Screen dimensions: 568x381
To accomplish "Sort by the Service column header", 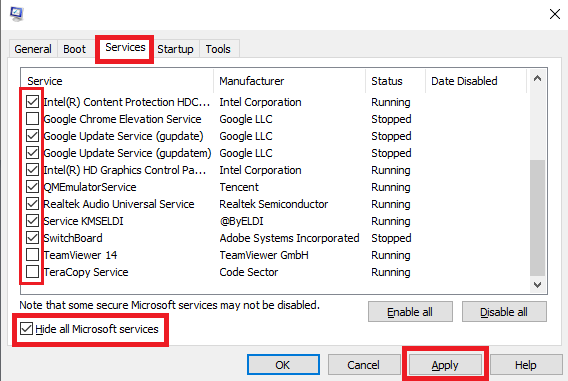I will [x=118, y=81].
